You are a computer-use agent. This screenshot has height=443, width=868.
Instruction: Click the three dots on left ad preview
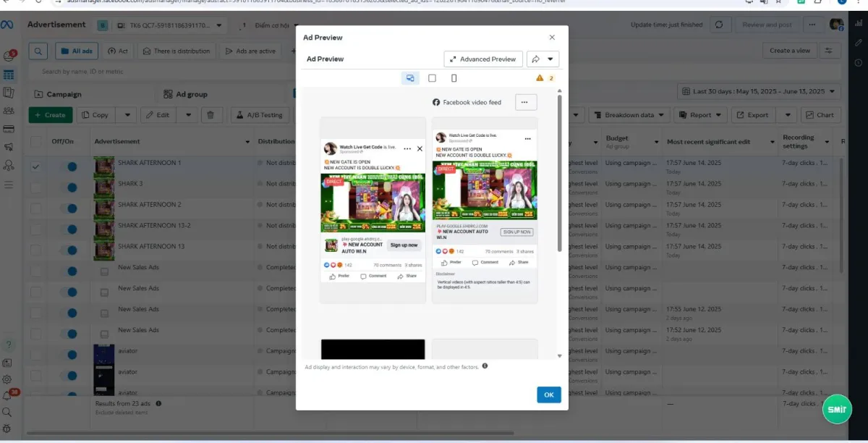407,148
